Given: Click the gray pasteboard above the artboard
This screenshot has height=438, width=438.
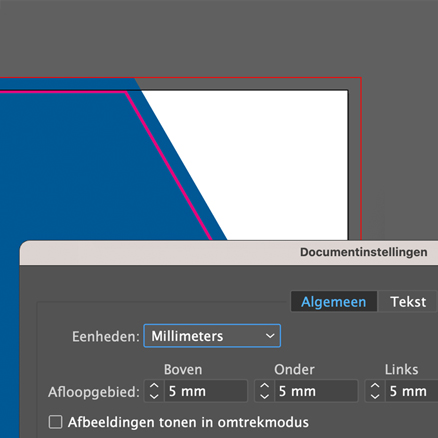Looking at the screenshot, I should pos(219,38).
